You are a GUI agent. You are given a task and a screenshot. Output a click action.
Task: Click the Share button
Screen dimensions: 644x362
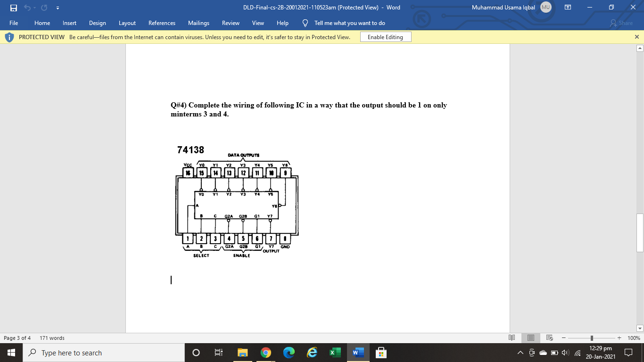622,23
